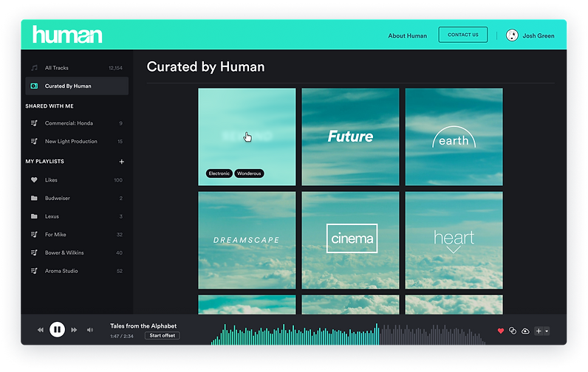This screenshot has height=372, width=588.
Task: Open the earth collection tile
Action: (454, 137)
